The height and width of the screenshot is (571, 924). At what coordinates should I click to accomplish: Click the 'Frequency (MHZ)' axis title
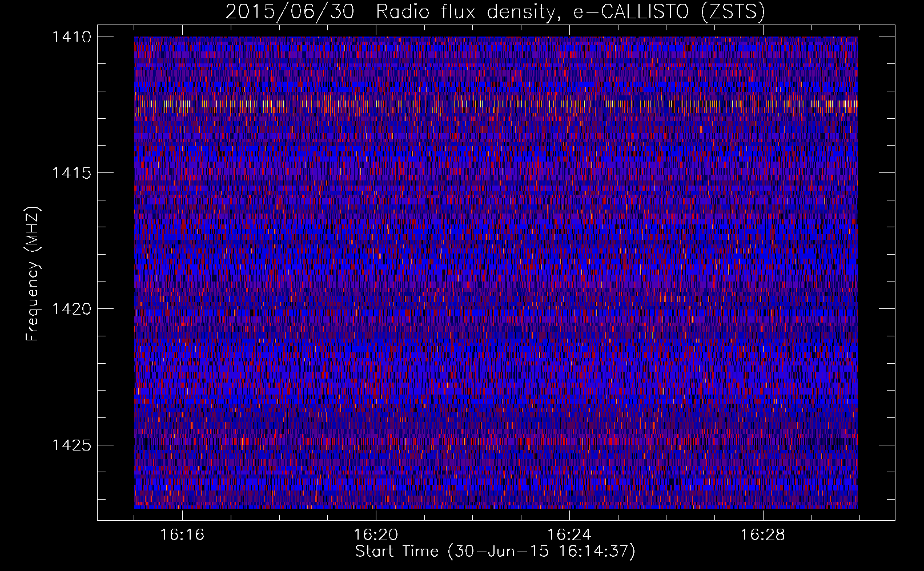coord(33,274)
